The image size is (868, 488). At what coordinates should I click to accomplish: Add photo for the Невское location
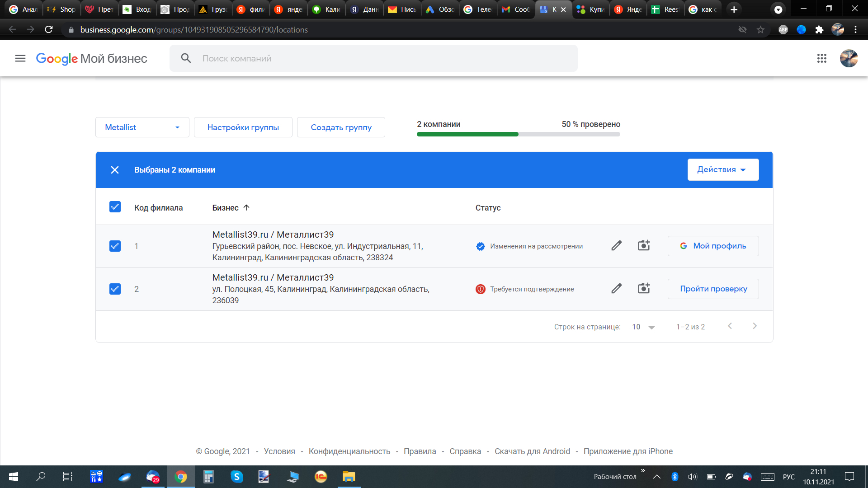644,245
